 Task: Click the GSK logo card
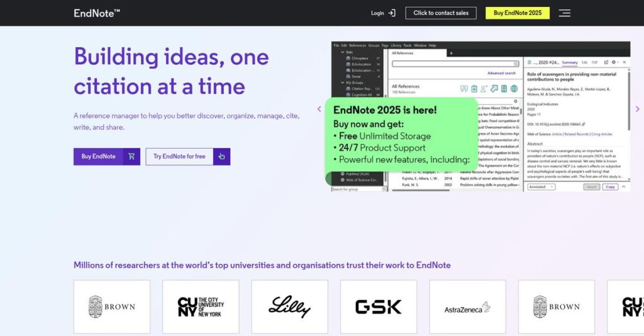tap(378, 307)
